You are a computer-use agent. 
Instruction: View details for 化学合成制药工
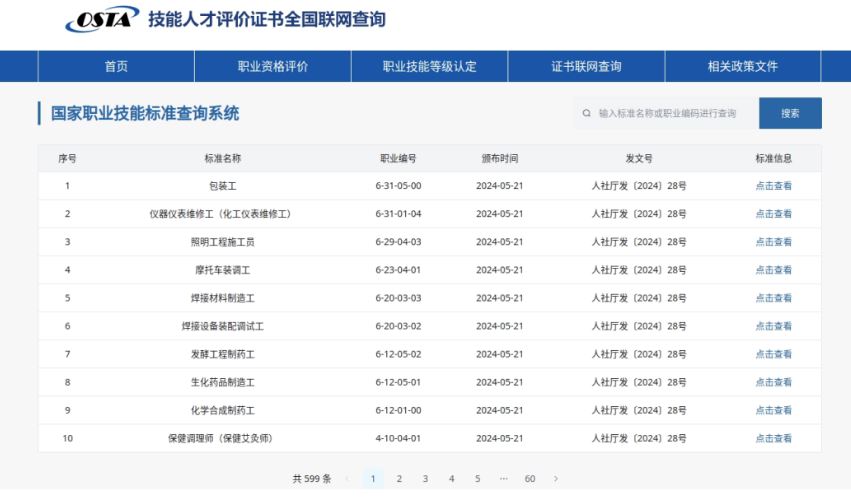click(773, 410)
